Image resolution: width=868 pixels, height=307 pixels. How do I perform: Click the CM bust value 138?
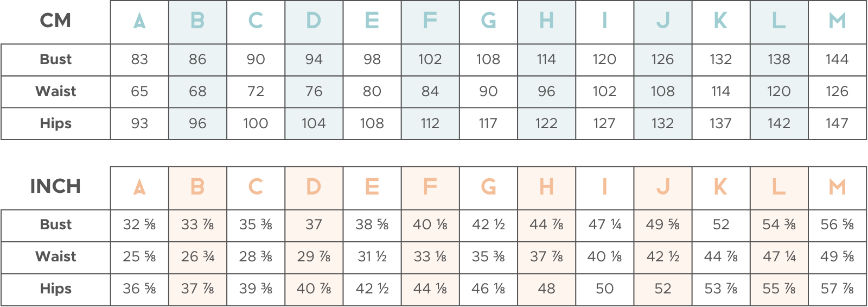click(x=779, y=59)
